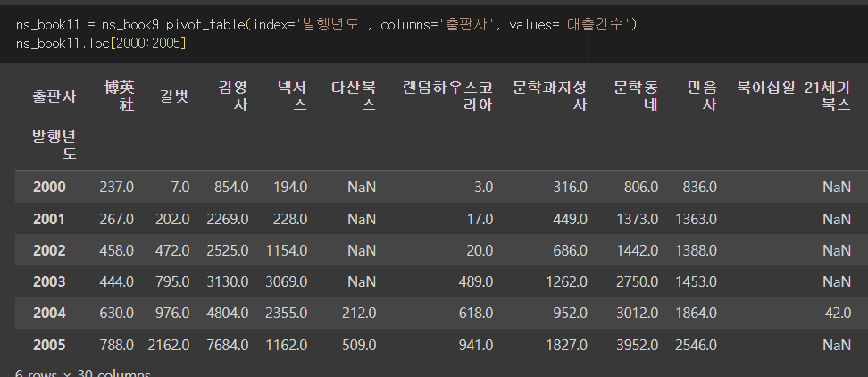Select the row index 2000
The image size is (868, 377).
tap(49, 187)
